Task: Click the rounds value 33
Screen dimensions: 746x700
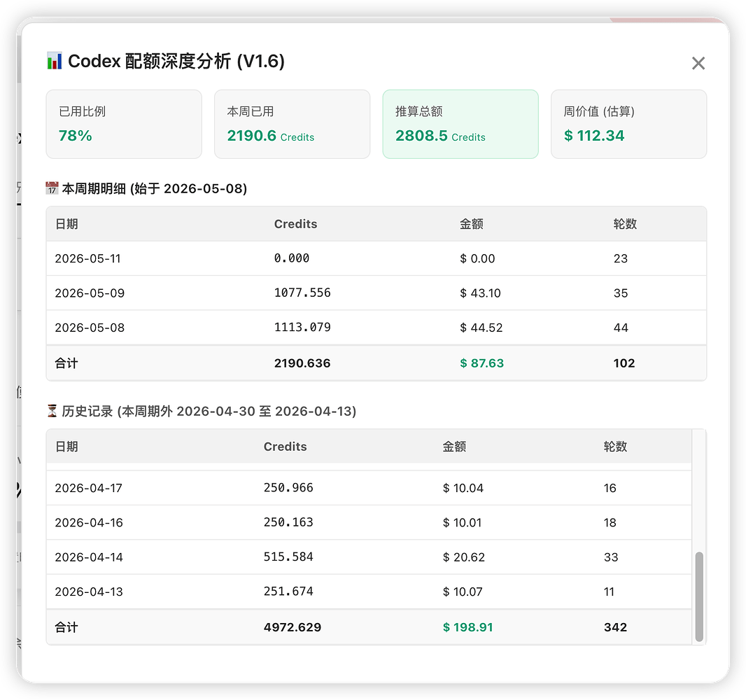Action: tap(611, 557)
